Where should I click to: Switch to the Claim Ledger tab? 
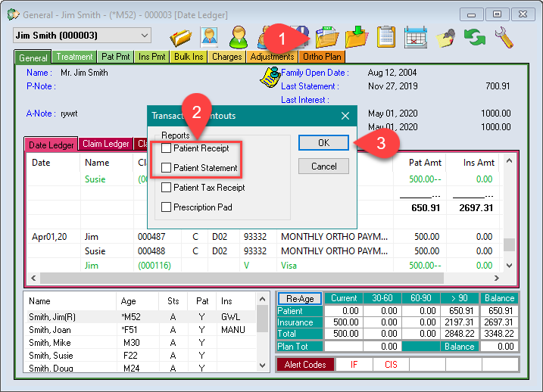pyautogui.click(x=105, y=144)
